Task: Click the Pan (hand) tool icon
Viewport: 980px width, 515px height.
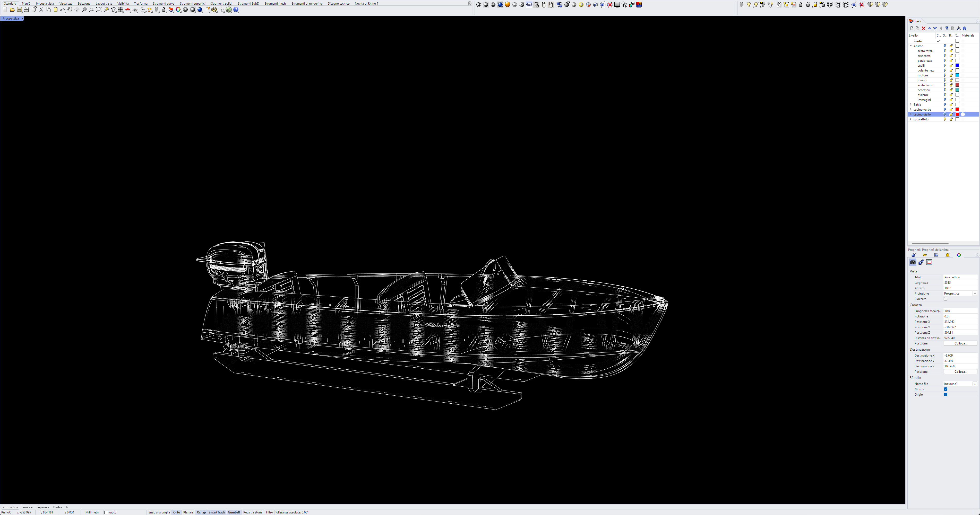Action: coord(70,10)
